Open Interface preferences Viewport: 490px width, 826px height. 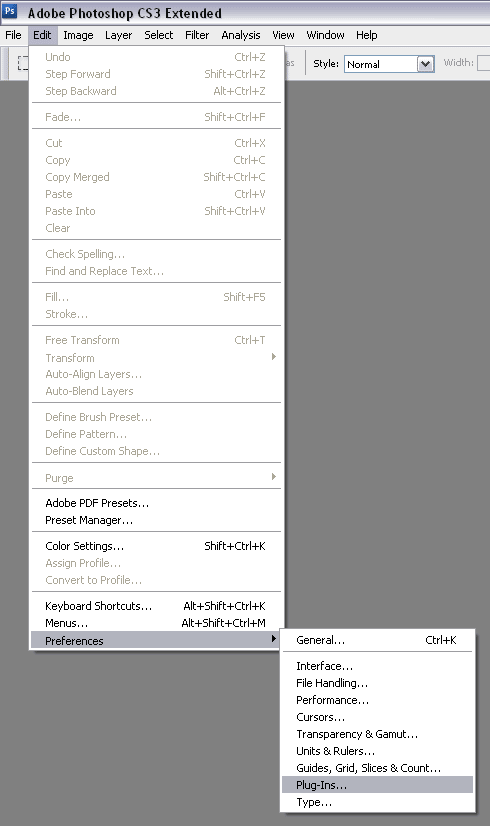click(x=377, y=666)
